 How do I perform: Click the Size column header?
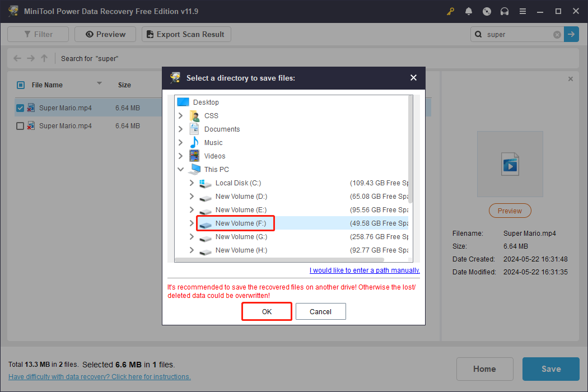pyautogui.click(x=124, y=85)
